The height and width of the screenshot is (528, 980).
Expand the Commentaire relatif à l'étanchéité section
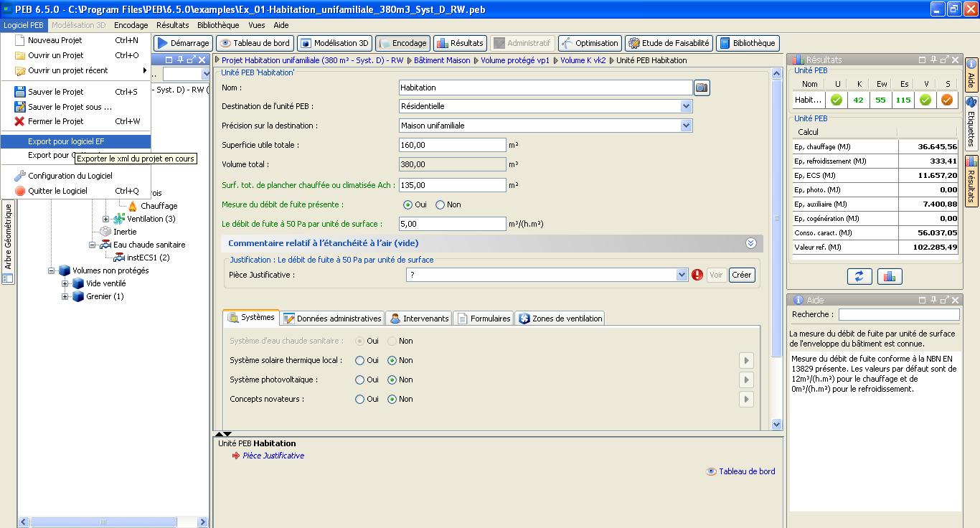point(750,243)
